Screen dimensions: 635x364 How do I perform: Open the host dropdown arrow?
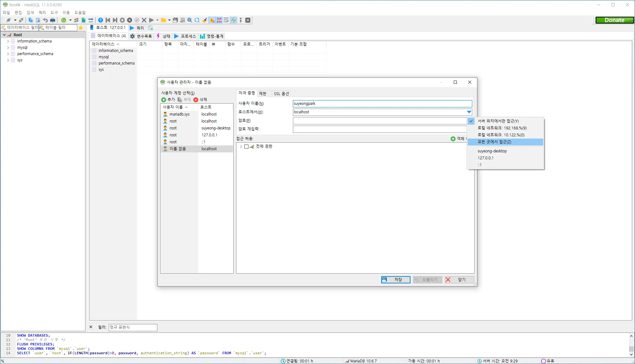coord(469,112)
